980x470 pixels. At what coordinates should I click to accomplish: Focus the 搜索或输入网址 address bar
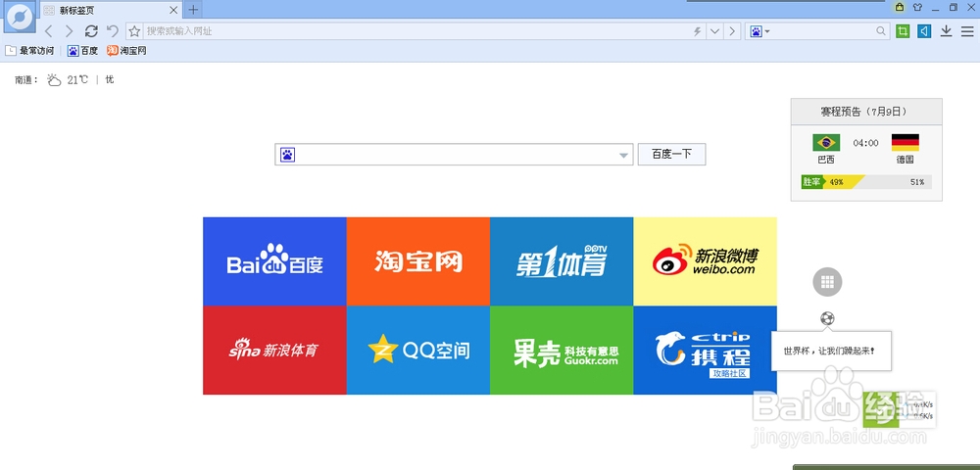coord(416,31)
